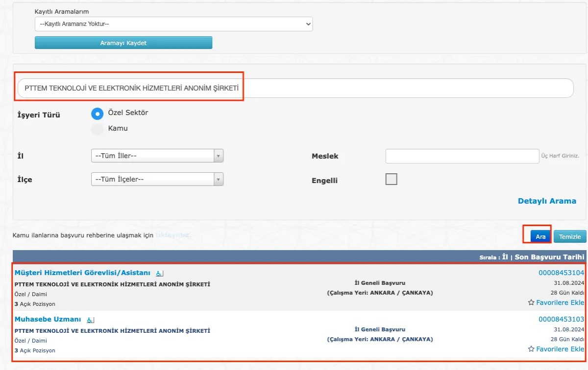Tick the Engelli checkbox

click(392, 179)
